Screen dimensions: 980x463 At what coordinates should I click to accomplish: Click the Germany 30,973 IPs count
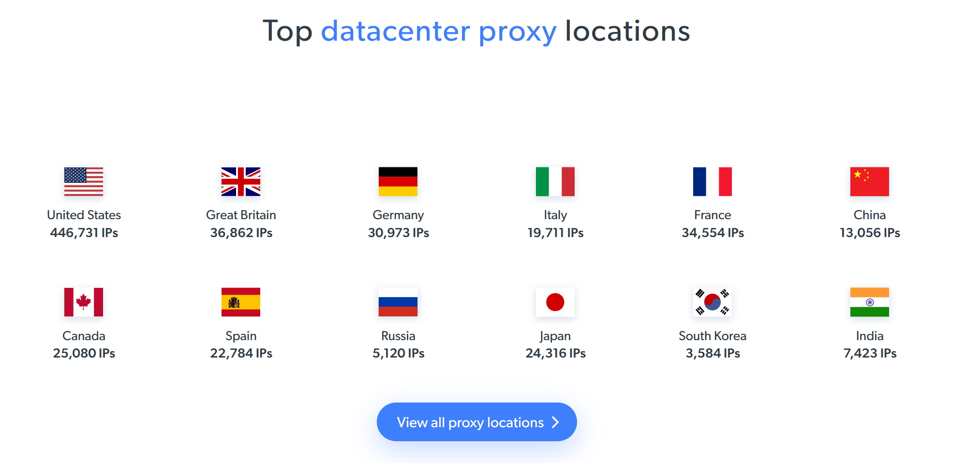(398, 233)
